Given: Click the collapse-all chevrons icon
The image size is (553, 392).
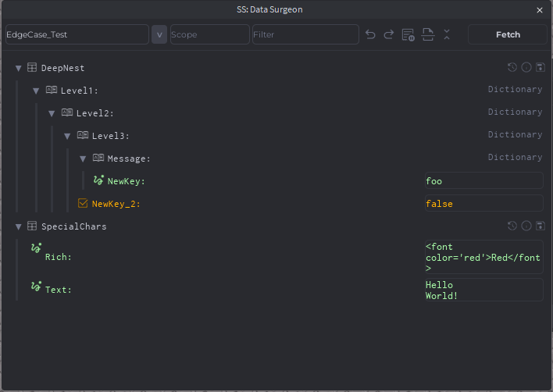Looking at the screenshot, I should pyautogui.click(x=447, y=34).
